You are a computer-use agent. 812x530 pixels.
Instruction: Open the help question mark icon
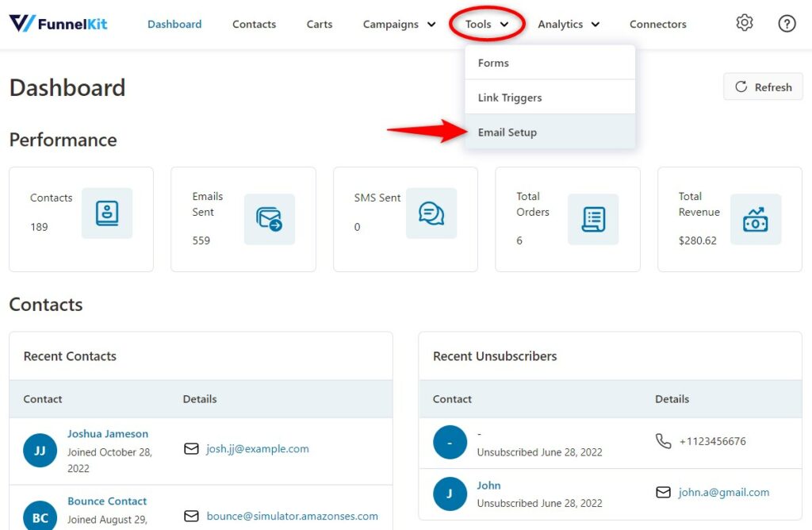coord(787,23)
